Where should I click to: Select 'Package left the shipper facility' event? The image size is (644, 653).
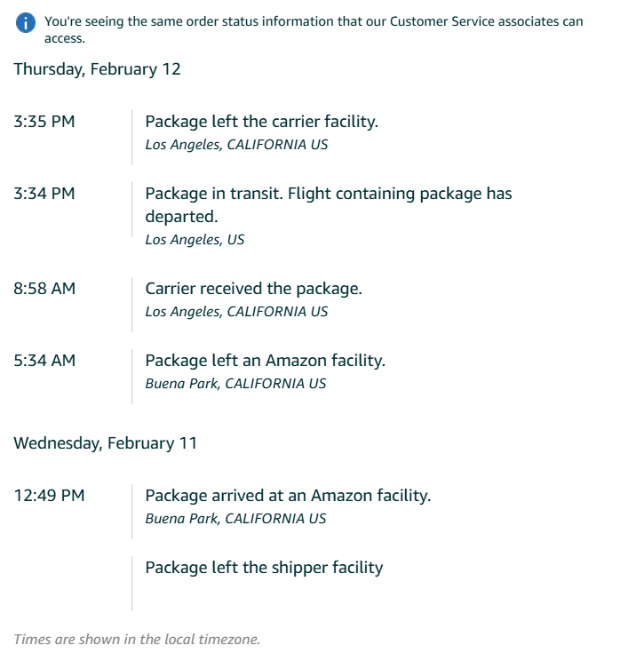tap(264, 568)
